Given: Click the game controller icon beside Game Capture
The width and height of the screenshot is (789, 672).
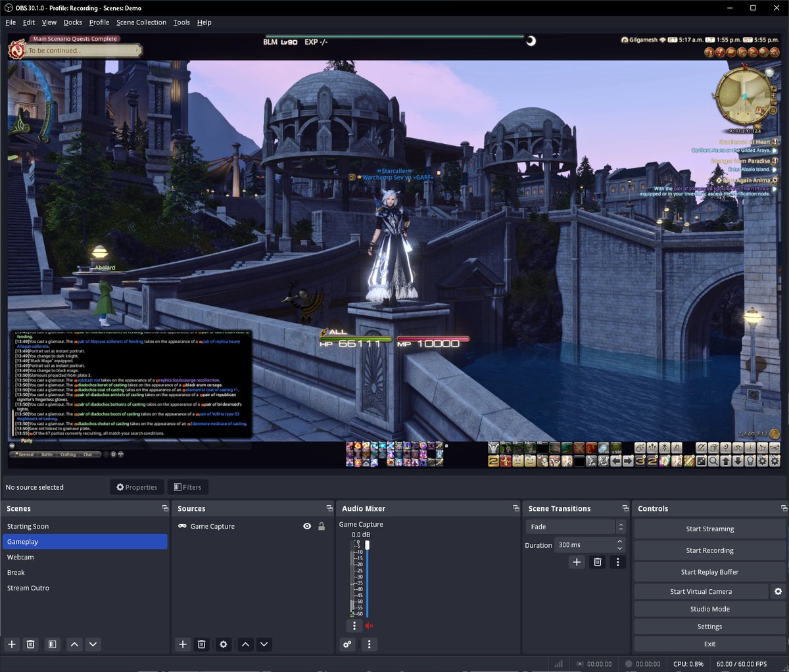Looking at the screenshot, I should pyautogui.click(x=182, y=526).
